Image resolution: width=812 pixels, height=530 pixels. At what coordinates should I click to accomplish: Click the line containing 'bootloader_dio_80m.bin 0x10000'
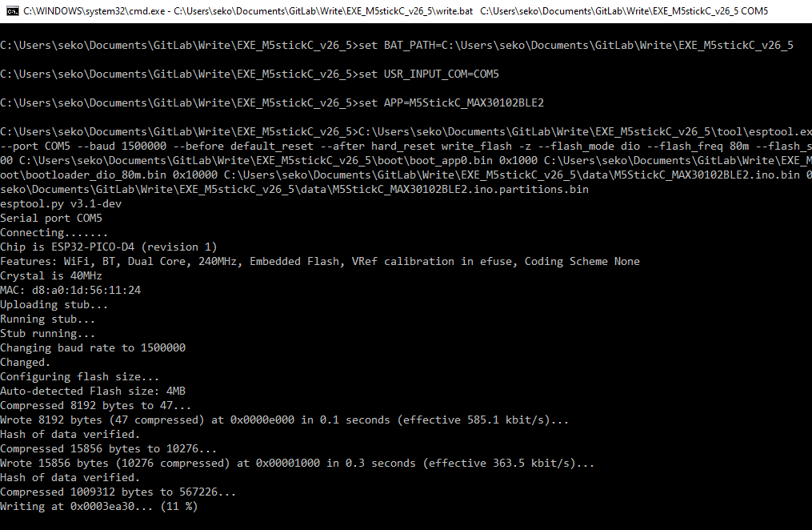[x=406, y=175]
